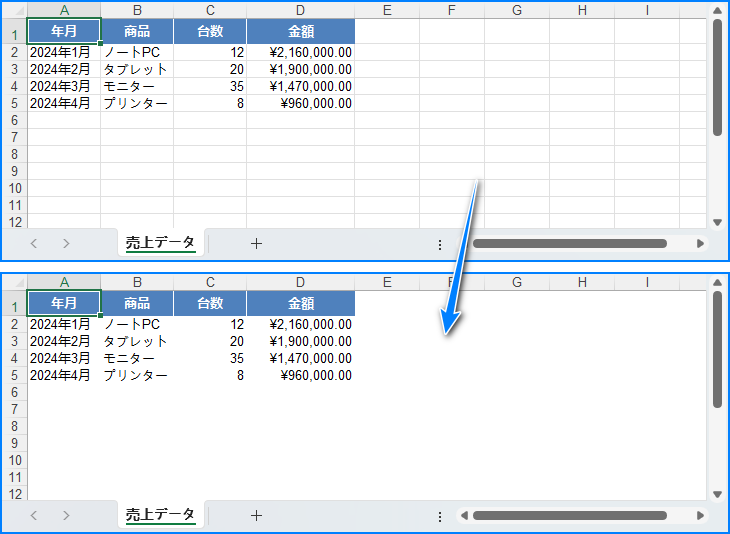The height and width of the screenshot is (534, 730).
Task: Select cell モニター in upper sheet
Action: 137,86
